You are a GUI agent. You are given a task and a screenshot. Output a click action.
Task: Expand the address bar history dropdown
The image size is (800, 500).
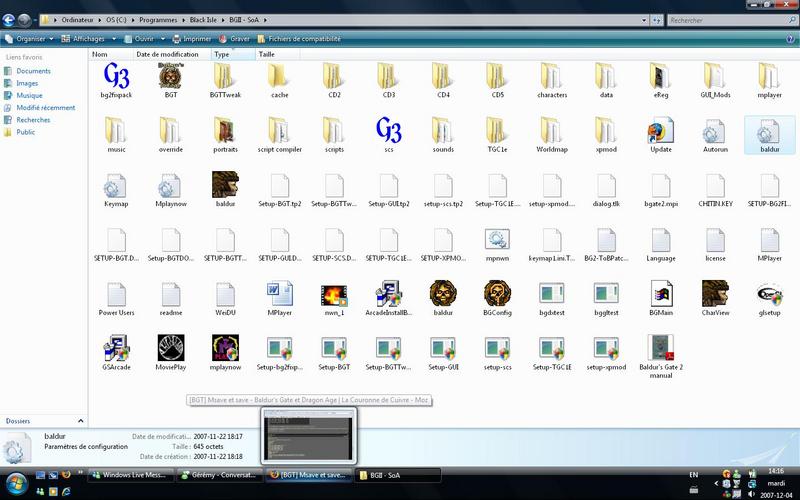coord(643,20)
